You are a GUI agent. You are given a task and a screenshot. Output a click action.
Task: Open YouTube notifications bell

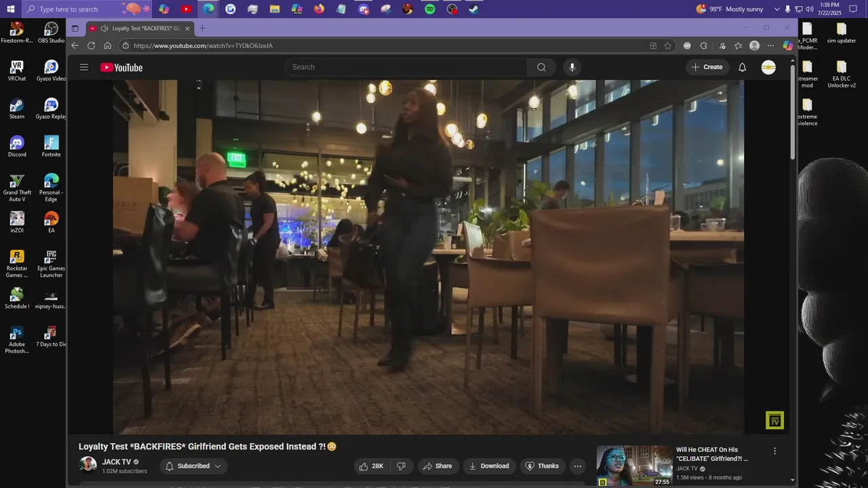742,67
